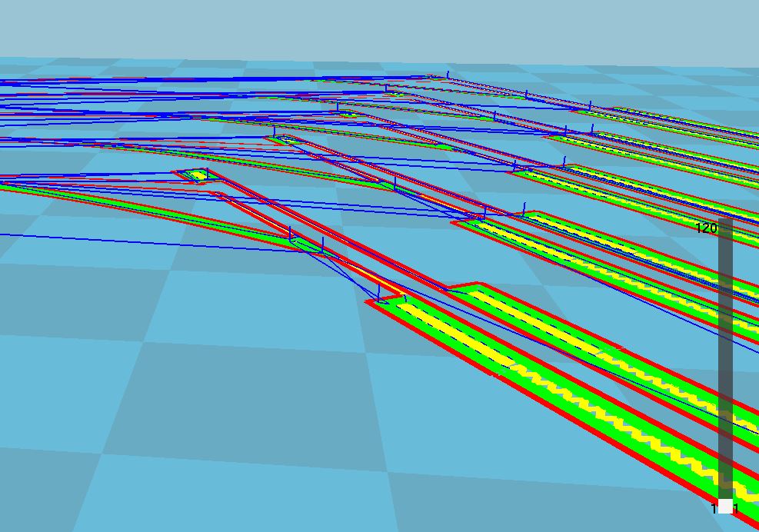Click the farthest toolpath vertex near the horizon

click(448, 75)
